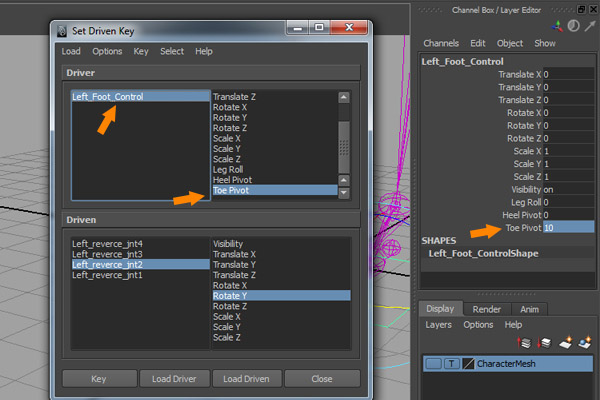Select Left_reverce_jnt4 in Driven list
The width and height of the screenshot is (600, 400).
click(x=140, y=244)
